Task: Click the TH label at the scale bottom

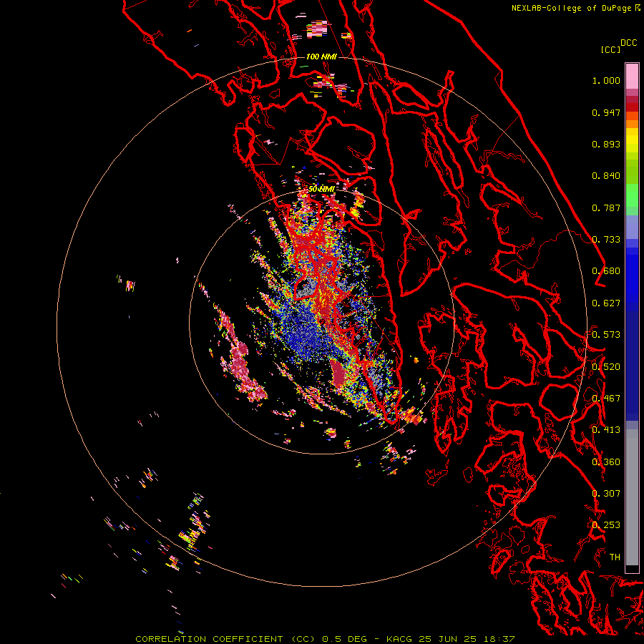Action: [615, 557]
